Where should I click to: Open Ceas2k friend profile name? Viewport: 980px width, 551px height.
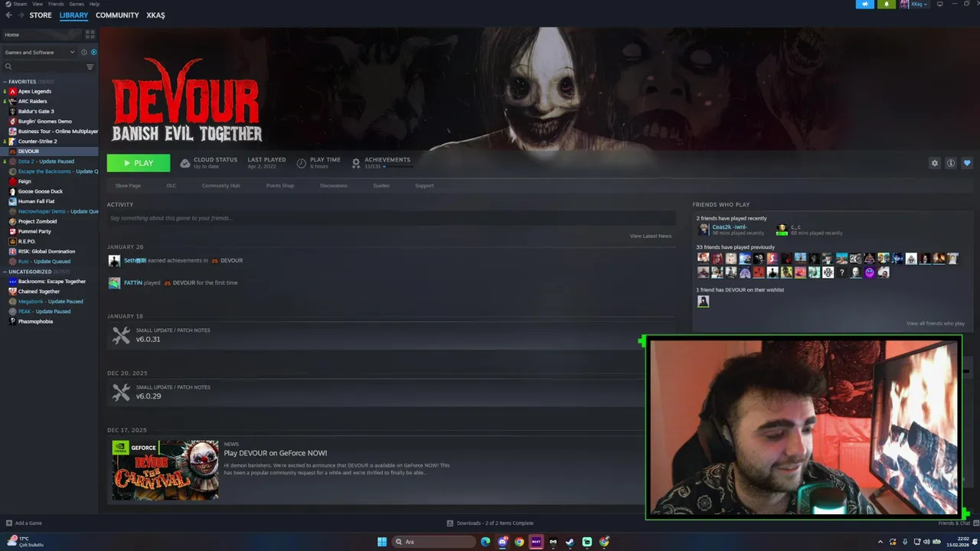pos(729,227)
